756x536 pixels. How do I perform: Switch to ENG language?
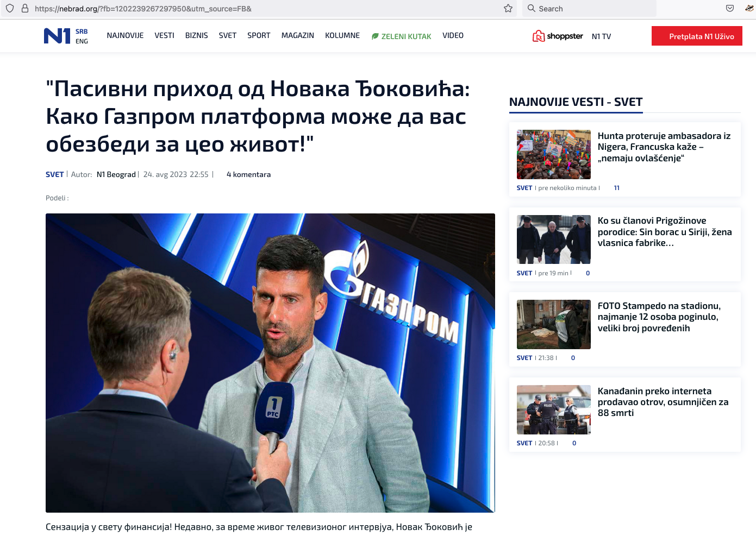[82, 41]
